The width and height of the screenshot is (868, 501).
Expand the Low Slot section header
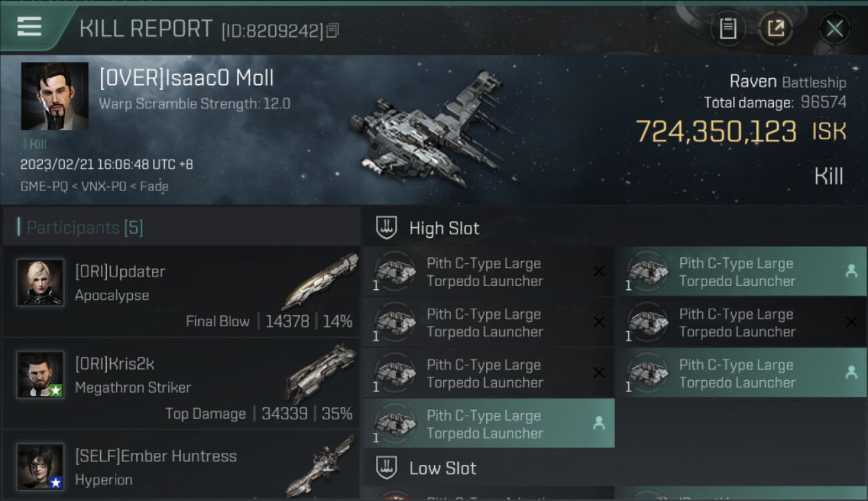(x=614, y=468)
